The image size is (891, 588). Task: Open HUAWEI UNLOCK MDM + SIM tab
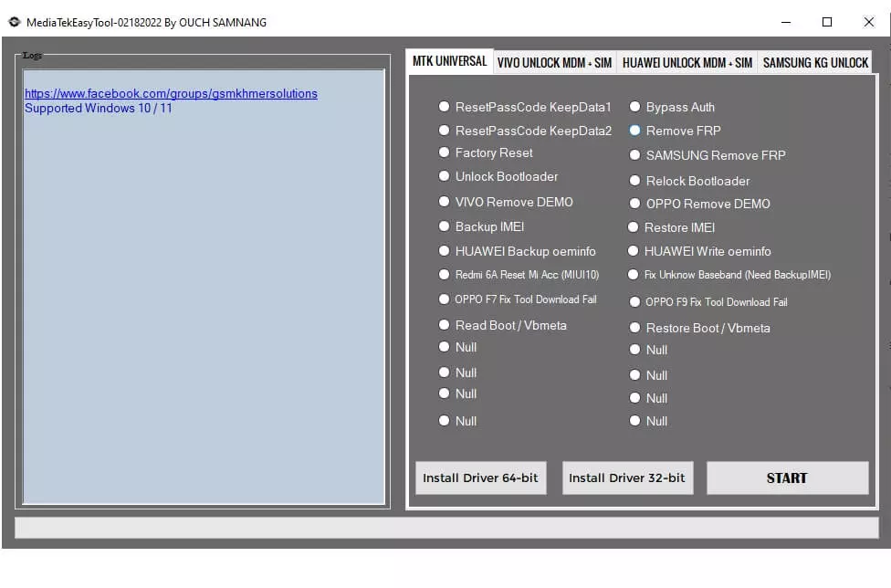coord(687,63)
